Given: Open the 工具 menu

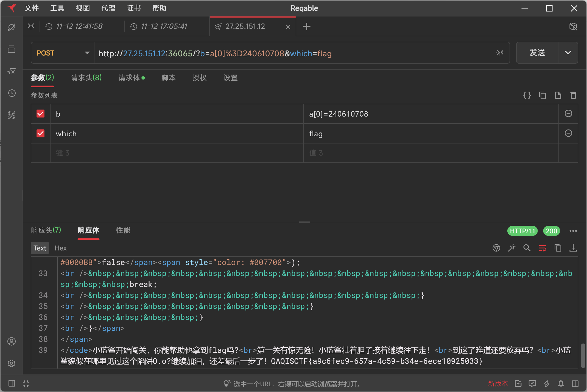Looking at the screenshot, I should point(57,8).
